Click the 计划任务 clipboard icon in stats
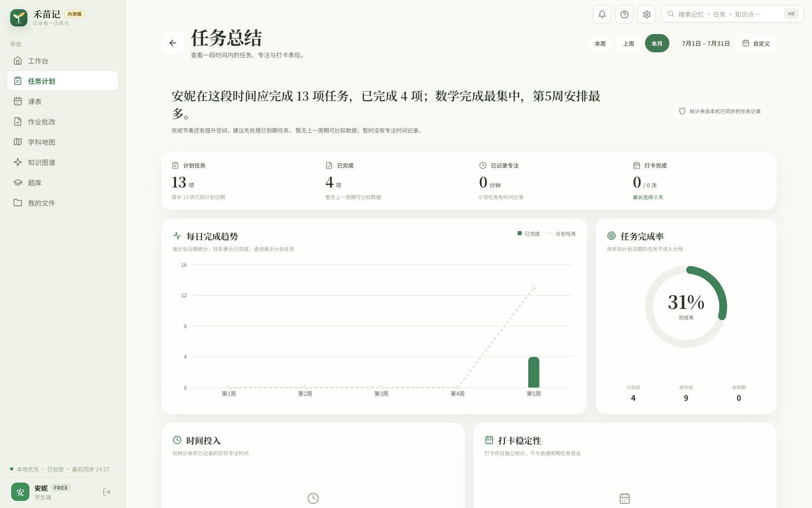The width and height of the screenshot is (812, 508). point(175,166)
